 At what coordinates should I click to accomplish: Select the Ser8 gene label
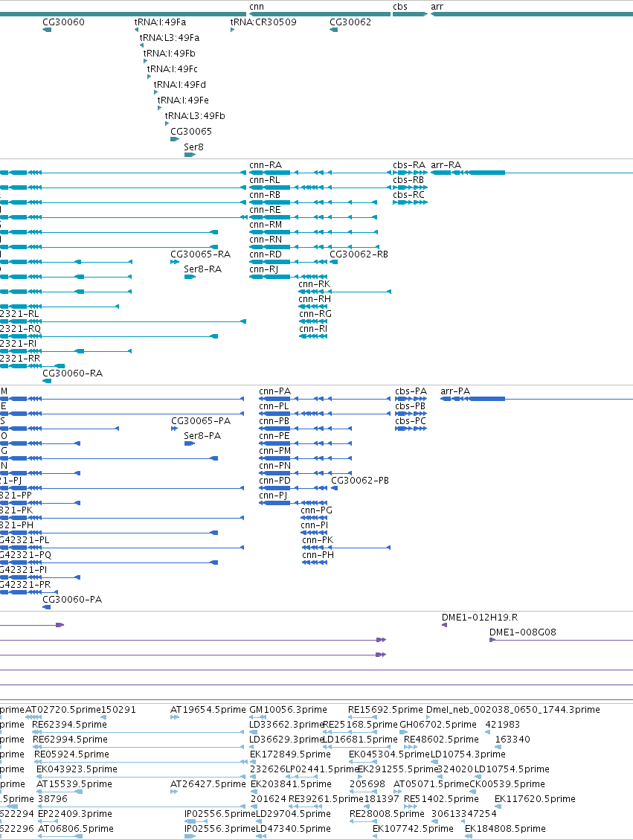(194, 147)
